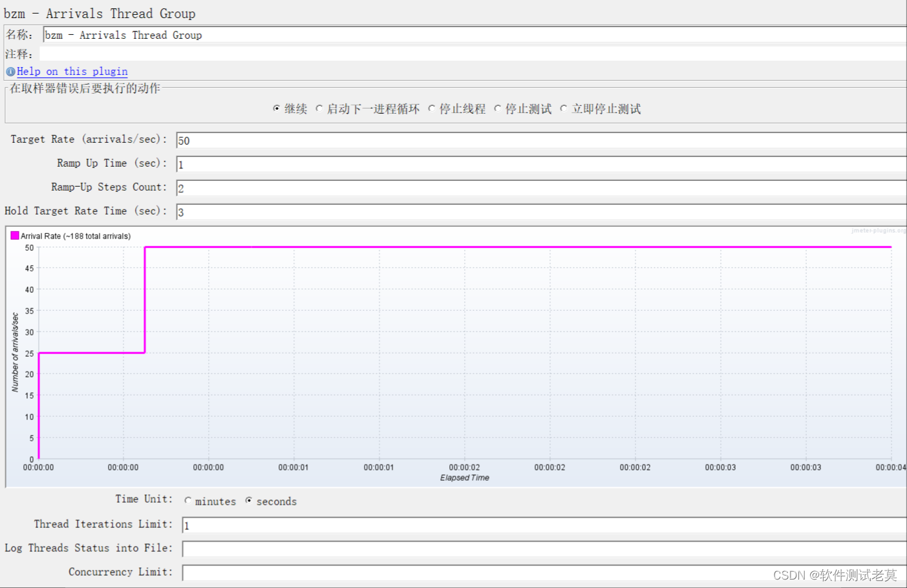Image resolution: width=907 pixels, height=588 pixels.
Task: Click the magenta Arrival Rate legend swatch
Action: coord(15,236)
